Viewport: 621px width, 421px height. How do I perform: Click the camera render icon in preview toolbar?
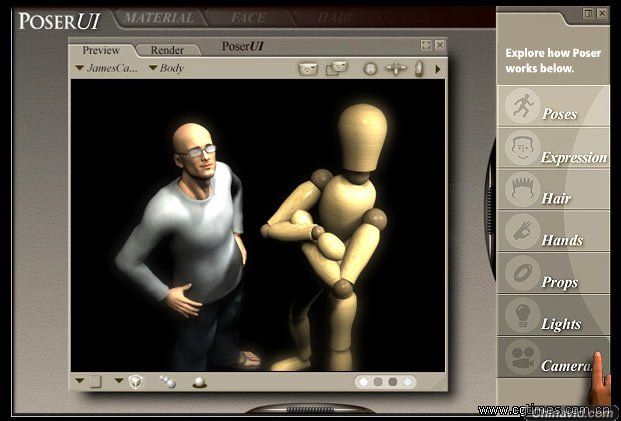click(308, 69)
